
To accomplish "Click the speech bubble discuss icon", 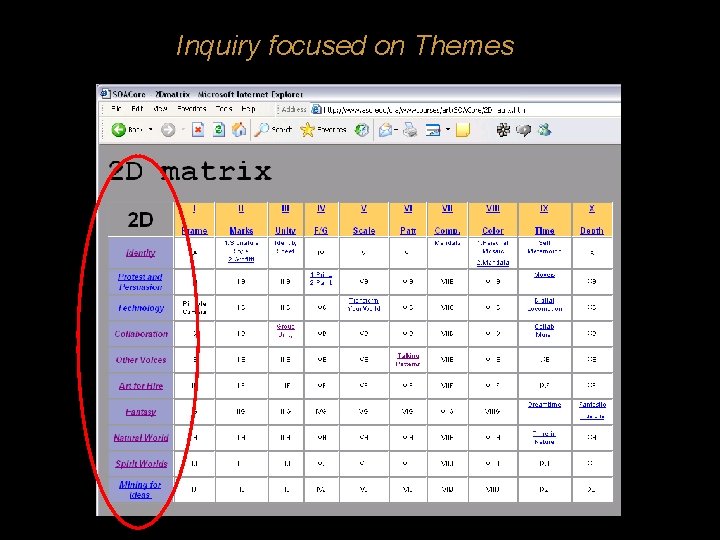I will 523,130.
